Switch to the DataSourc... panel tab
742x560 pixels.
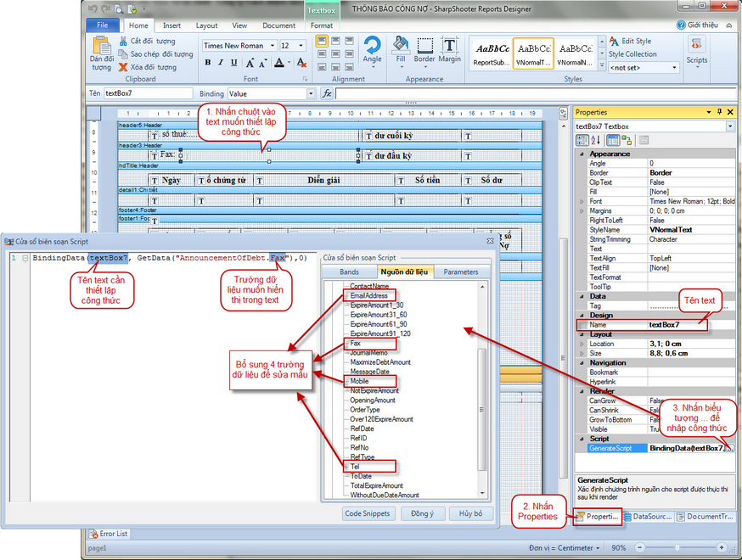click(x=648, y=517)
